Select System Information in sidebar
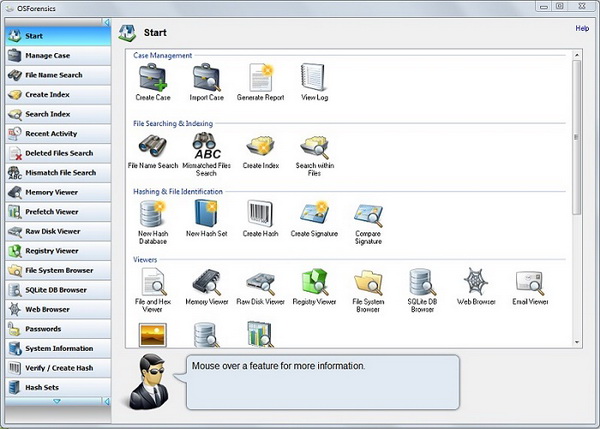Viewport: 600px width, 429px height. click(55, 348)
